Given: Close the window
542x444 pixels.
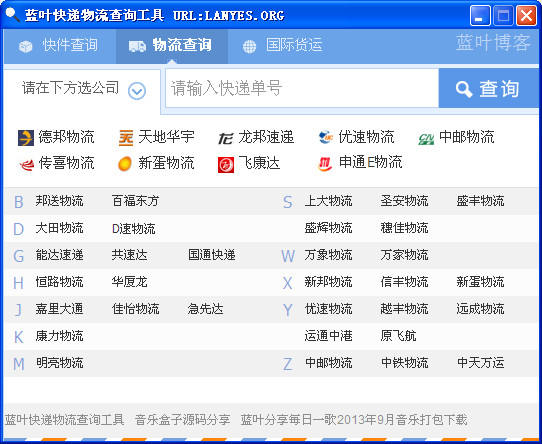Looking at the screenshot, I should coord(526,16).
